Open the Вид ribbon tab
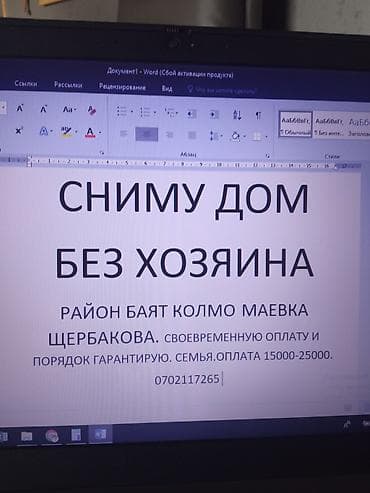 tap(167, 88)
